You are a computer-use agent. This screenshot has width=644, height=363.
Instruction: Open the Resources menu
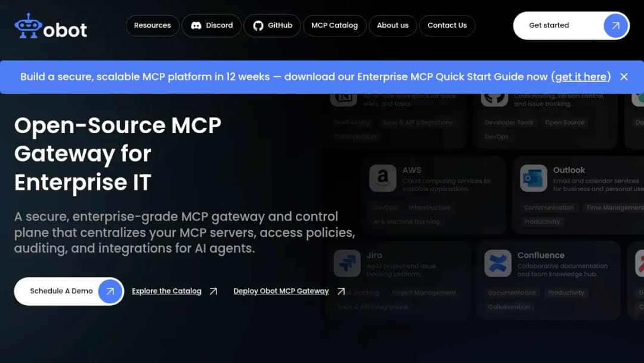(153, 26)
